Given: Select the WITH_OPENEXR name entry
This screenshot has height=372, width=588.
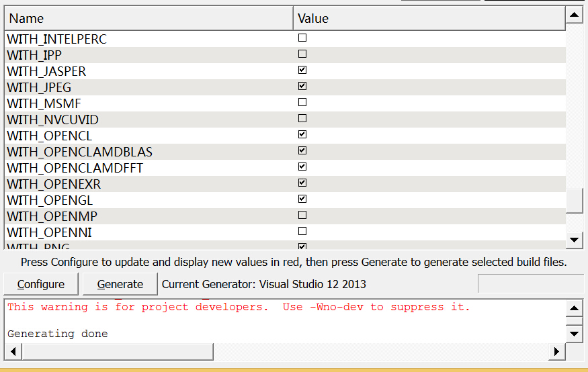Looking at the screenshot, I should pyautogui.click(x=54, y=184).
